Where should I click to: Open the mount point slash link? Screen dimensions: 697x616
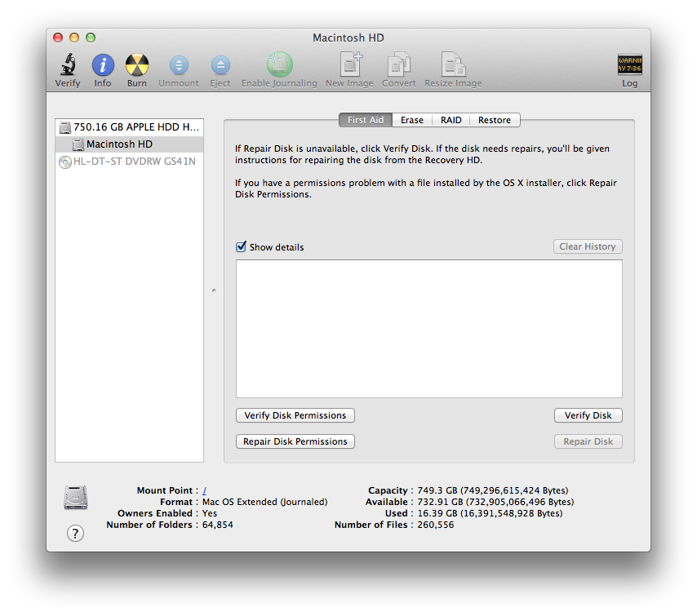(205, 490)
